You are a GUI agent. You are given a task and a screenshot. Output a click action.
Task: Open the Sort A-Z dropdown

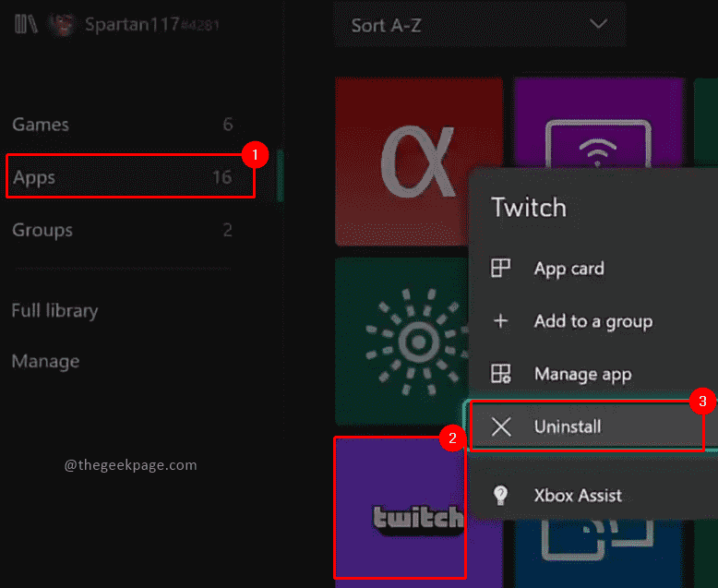pos(480,25)
